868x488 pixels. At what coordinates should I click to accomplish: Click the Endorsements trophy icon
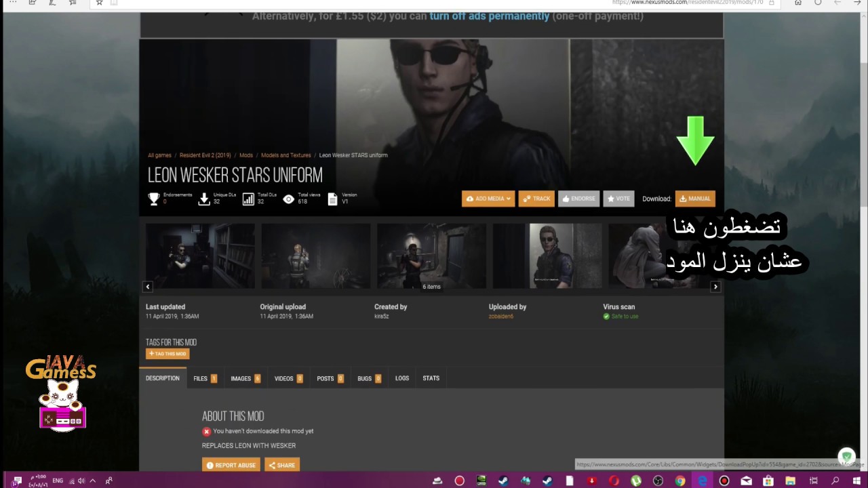tap(154, 199)
